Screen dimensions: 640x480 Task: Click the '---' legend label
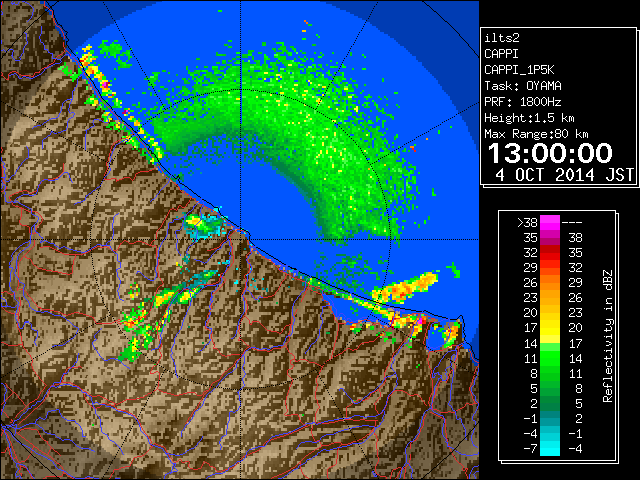tap(572, 222)
